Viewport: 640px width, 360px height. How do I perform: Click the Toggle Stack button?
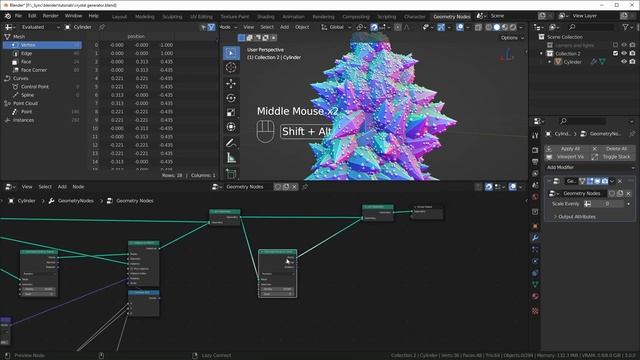[x=613, y=157]
